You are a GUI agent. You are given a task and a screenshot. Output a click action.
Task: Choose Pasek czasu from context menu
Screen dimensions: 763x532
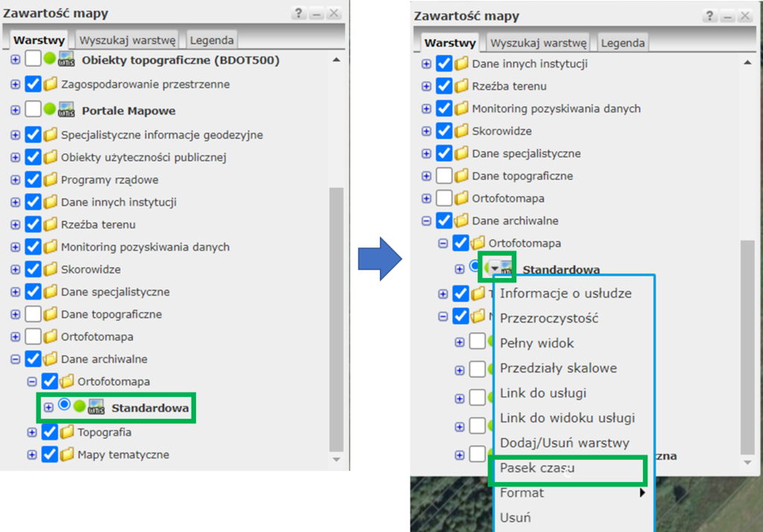coord(536,469)
